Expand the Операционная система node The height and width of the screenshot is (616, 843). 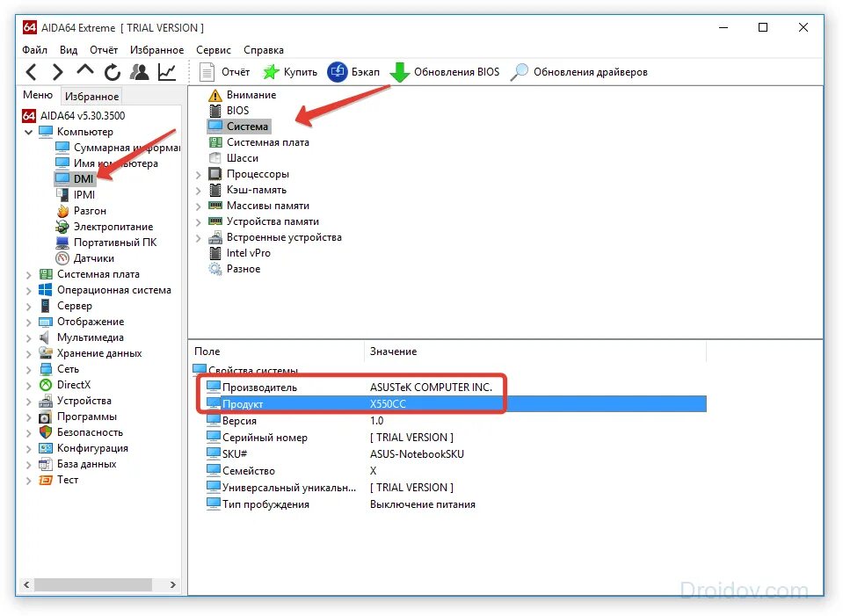28,290
